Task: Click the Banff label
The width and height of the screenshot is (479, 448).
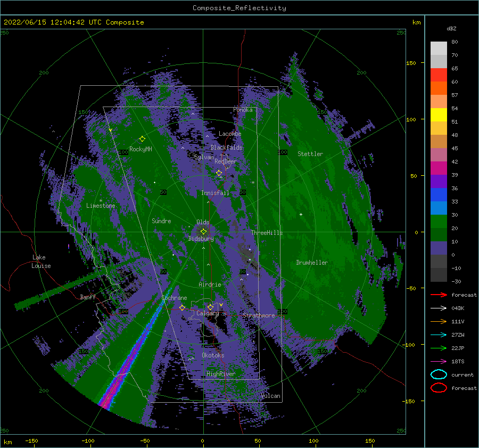Action: click(x=88, y=297)
